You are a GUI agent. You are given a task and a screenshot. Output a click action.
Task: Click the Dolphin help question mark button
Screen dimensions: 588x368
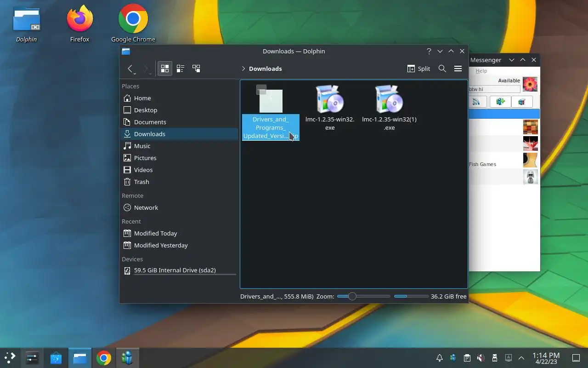(429, 51)
